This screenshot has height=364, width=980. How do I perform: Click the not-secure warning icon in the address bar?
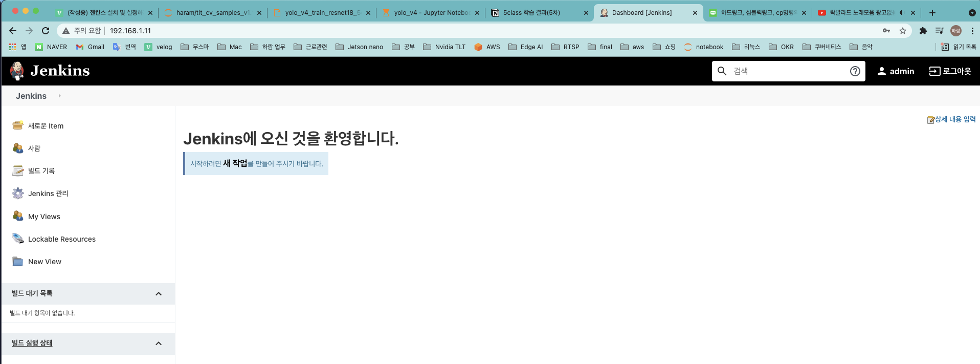[66, 31]
